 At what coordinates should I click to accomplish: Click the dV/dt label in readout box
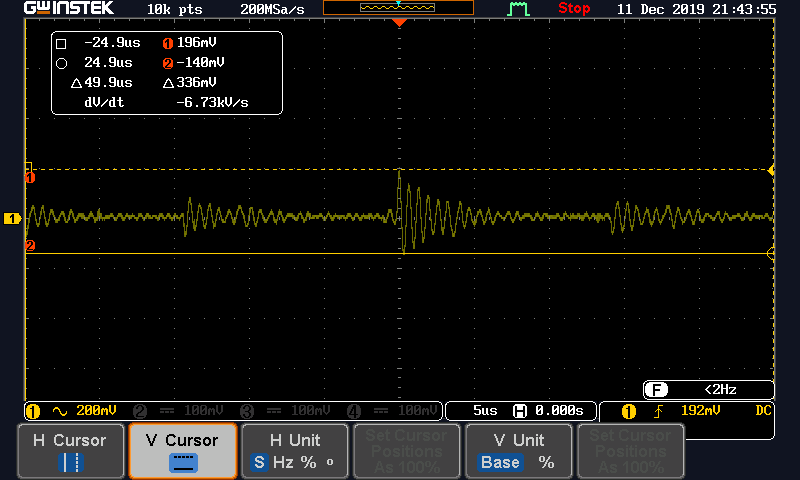pyautogui.click(x=104, y=103)
